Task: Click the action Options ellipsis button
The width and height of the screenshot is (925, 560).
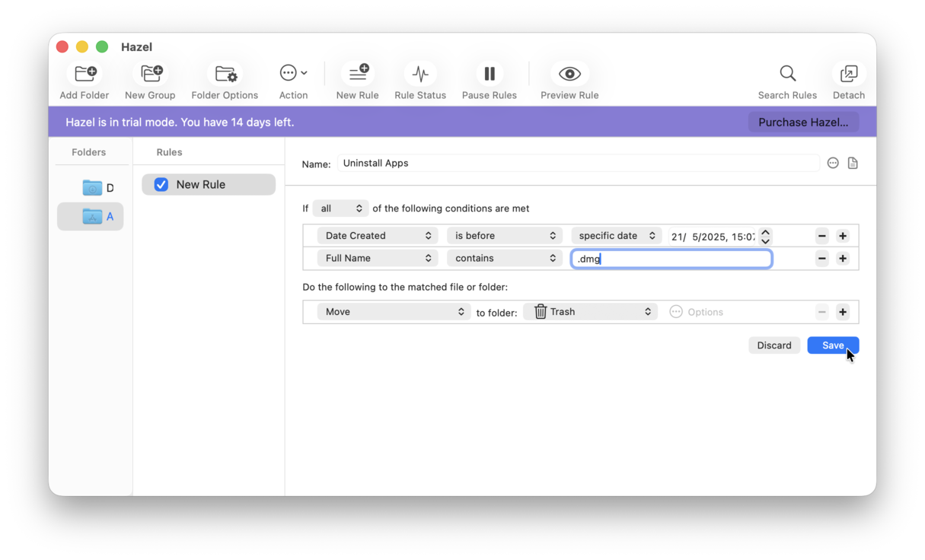Action: (676, 312)
